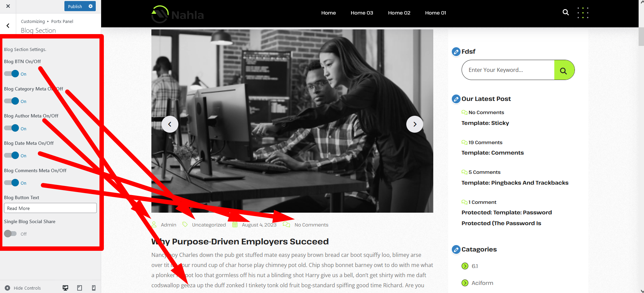Turn off Blog Comments Meta switch
This screenshot has height=293, width=644.
[12, 183]
